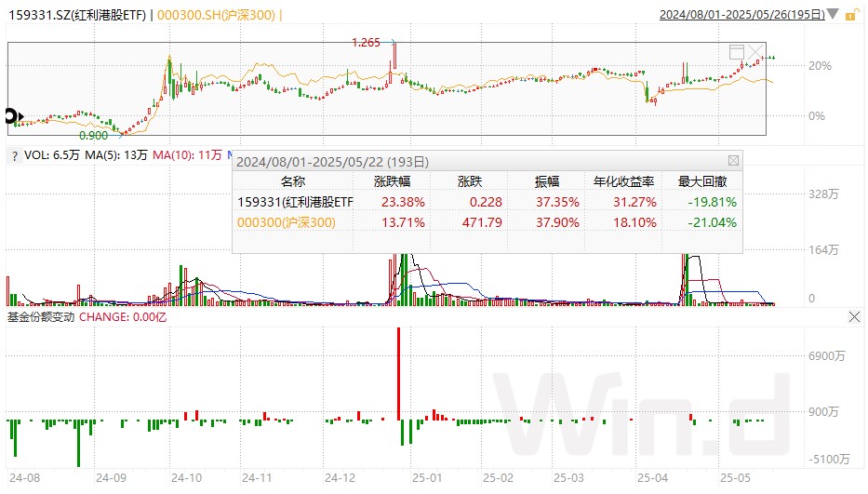Screen dimensions: 868x494
Task: Click the 1.265 high price label
Action: tap(366, 42)
